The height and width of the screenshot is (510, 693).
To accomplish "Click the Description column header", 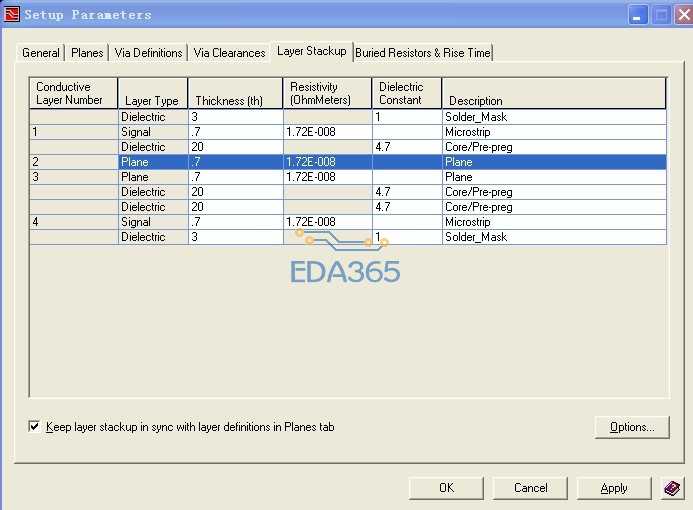I will pos(554,93).
